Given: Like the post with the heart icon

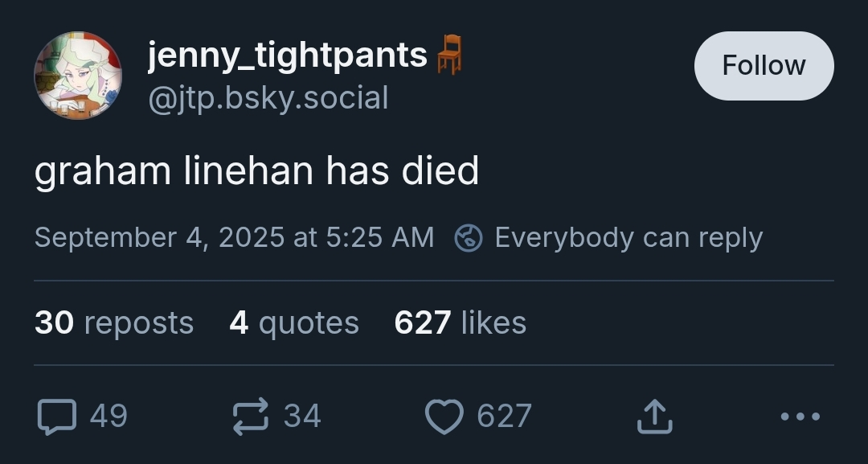Looking at the screenshot, I should [x=444, y=417].
